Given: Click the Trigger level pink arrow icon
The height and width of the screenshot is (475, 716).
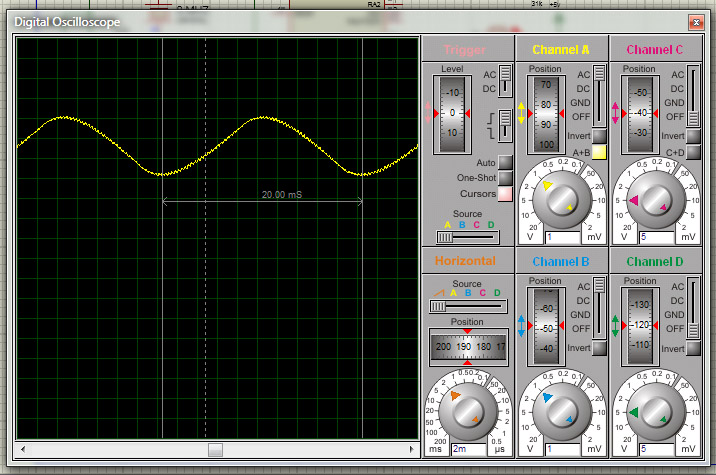Looking at the screenshot, I should pyautogui.click(x=427, y=113).
